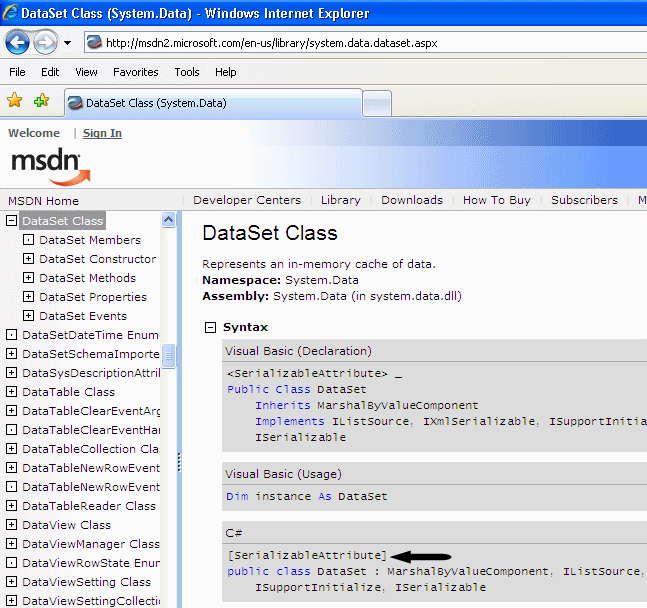Open the File menu
This screenshot has height=608, width=647.
tap(17, 72)
